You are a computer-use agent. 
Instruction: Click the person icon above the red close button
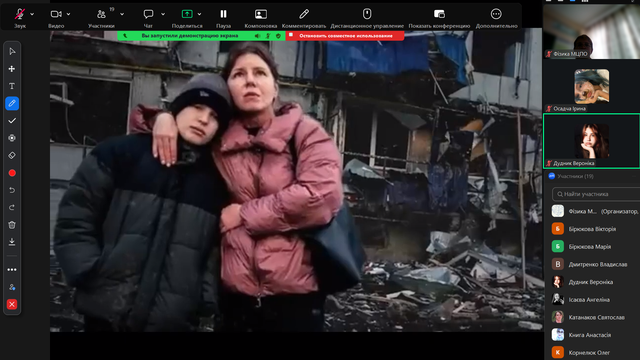coord(12,287)
